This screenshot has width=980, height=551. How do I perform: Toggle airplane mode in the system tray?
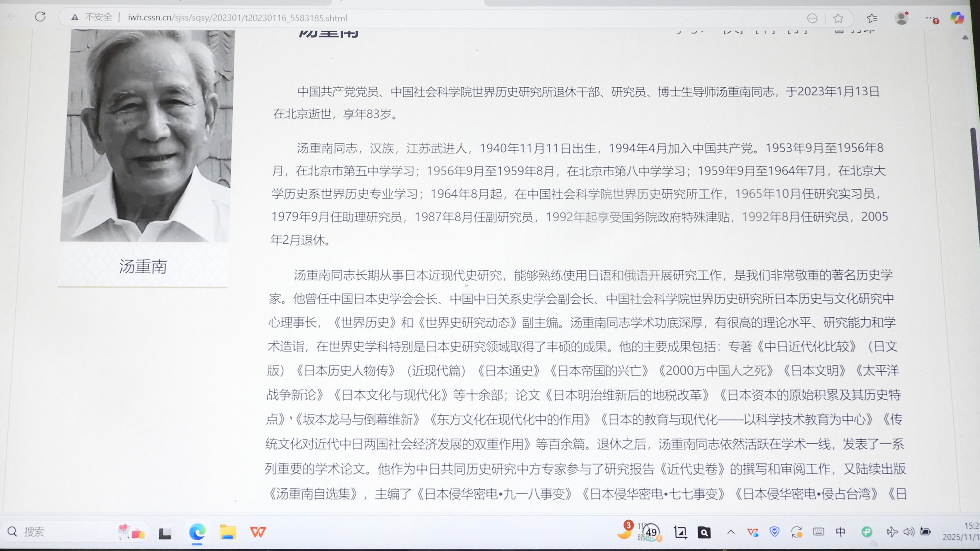point(893,532)
